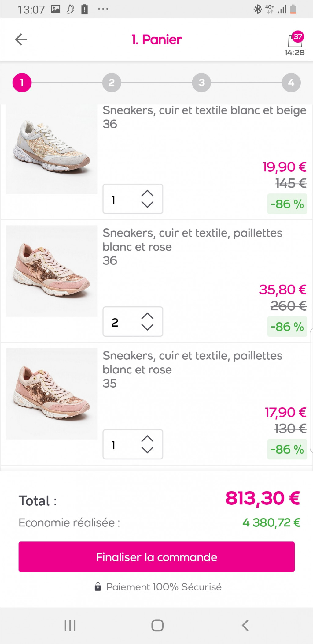Image resolution: width=313 pixels, height=644 pixels.
Task: Increase quantity of white and beige sneakers
Action: (147, 193)
